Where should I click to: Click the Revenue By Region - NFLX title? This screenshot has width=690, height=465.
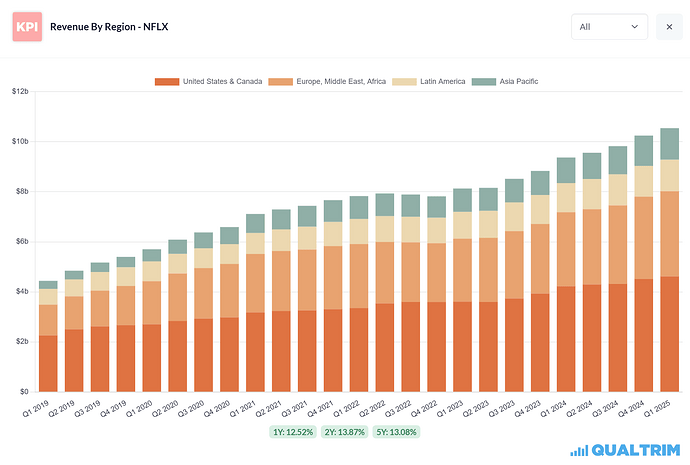pyautogui.click(x=109, y=27)
